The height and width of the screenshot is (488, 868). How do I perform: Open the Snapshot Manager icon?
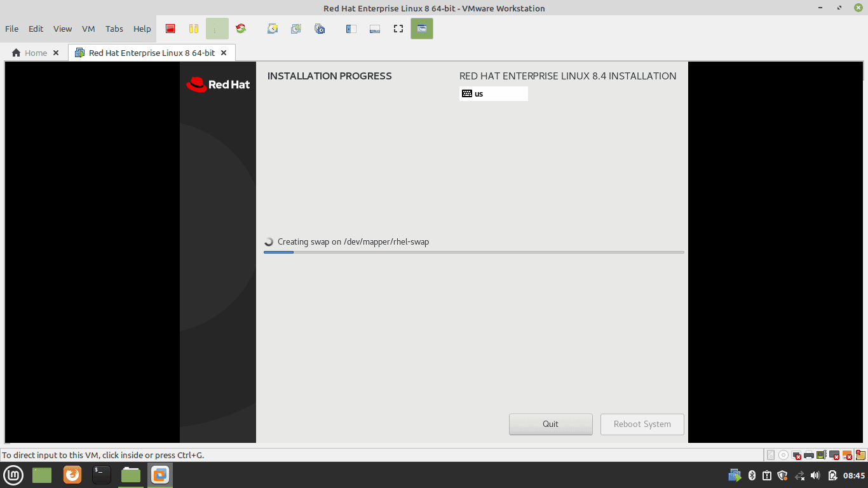click(x=320, y=29)
